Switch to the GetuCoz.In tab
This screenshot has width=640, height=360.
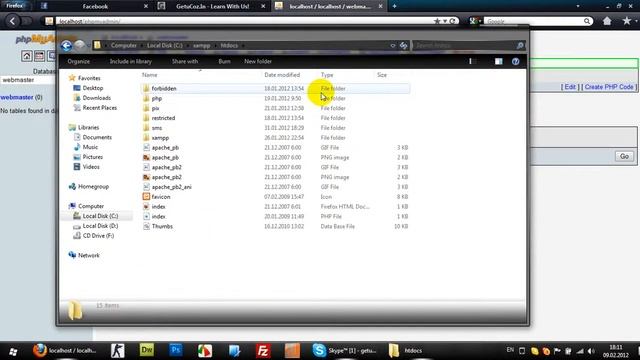pyautogui.click(x=212, y=6)
